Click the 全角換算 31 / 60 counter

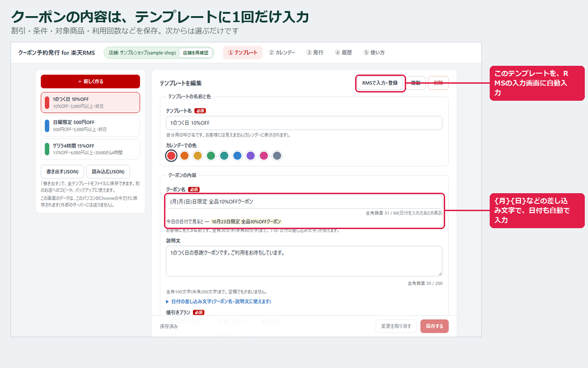[x=404, y=213]
